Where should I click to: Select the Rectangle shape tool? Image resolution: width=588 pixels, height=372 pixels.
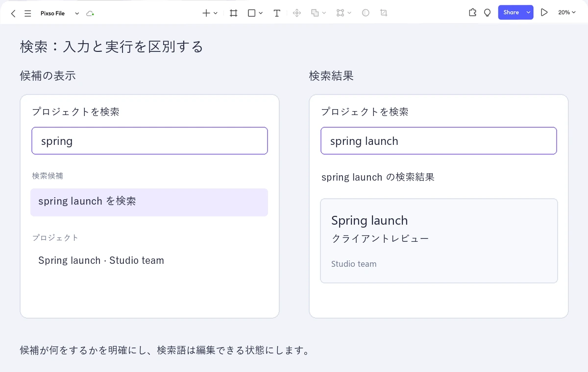(251, 13)
